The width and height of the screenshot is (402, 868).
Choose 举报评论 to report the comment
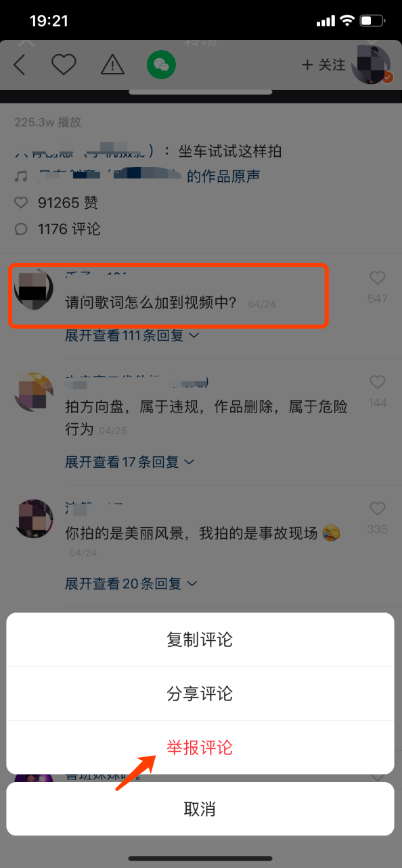[x=200, y=748]
